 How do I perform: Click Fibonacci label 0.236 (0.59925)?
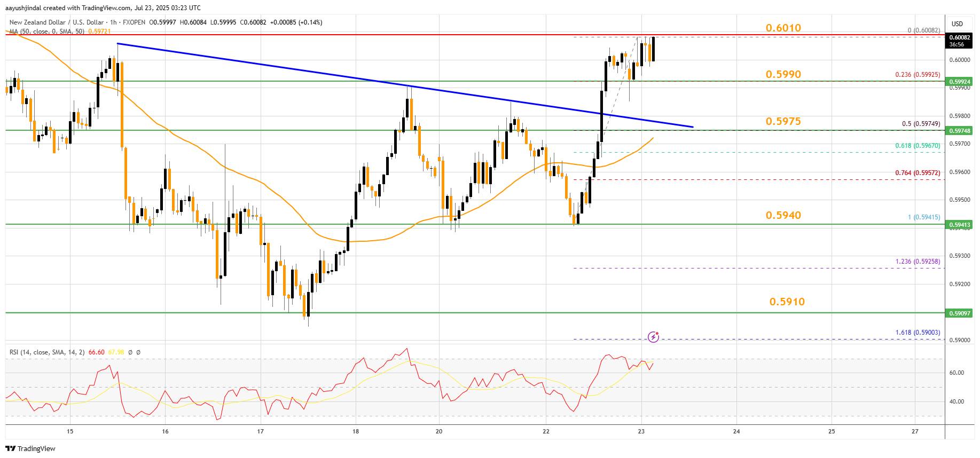click(x=918, y=75)
